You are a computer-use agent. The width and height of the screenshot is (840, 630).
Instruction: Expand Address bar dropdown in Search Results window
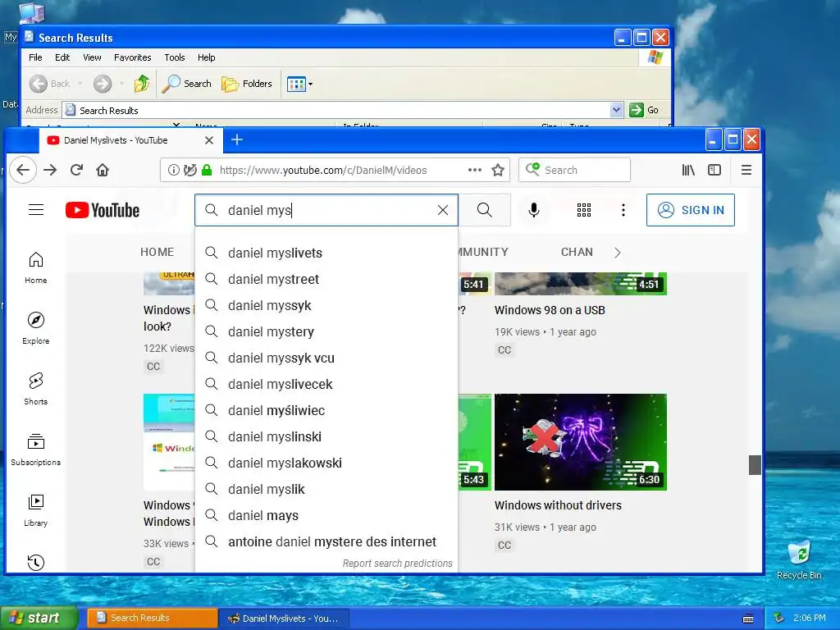click(x=616, y=110)
